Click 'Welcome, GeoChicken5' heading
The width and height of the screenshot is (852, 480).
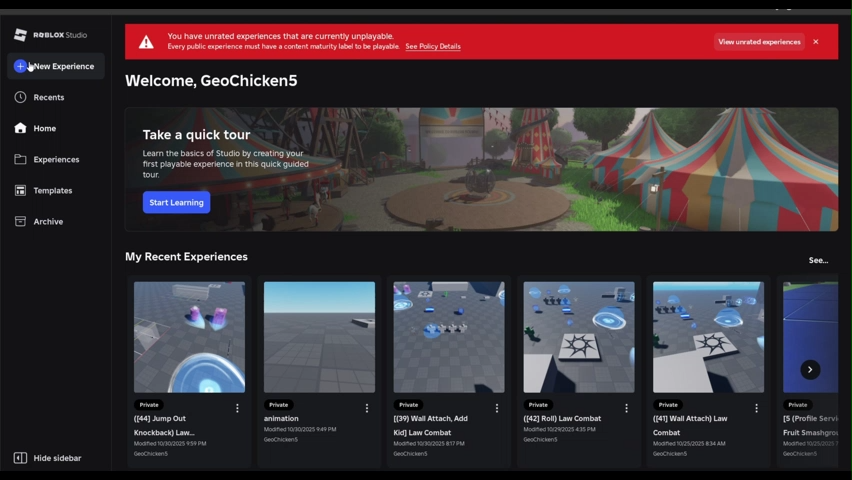211,81
